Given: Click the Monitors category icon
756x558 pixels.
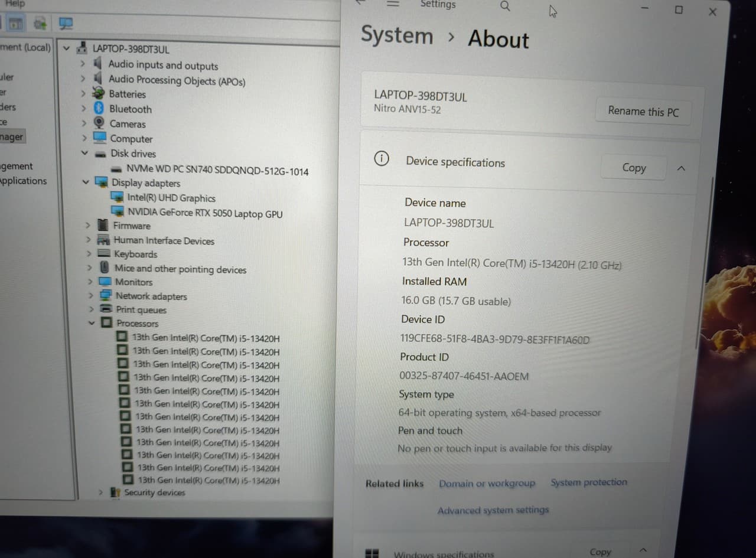Looking at the screenshot, I should click(x=105, y=281).
